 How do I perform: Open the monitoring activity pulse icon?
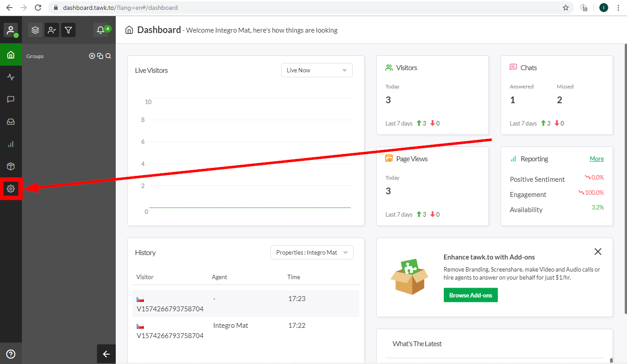click(x=11, y=77)
